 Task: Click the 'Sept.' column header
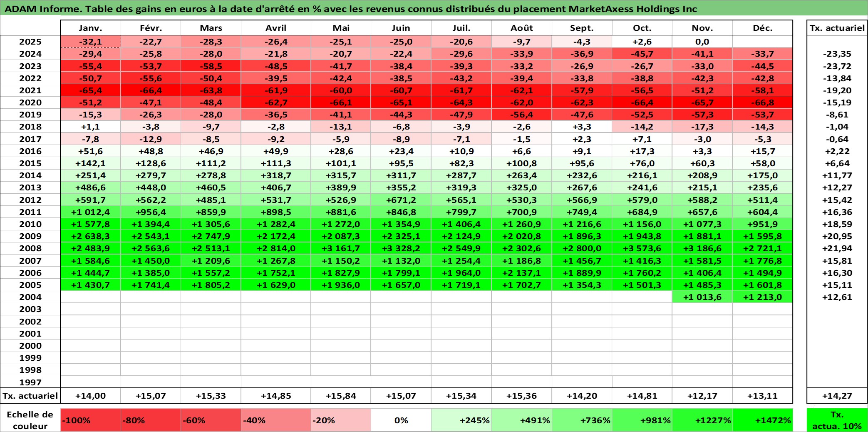tap(582, 28)
